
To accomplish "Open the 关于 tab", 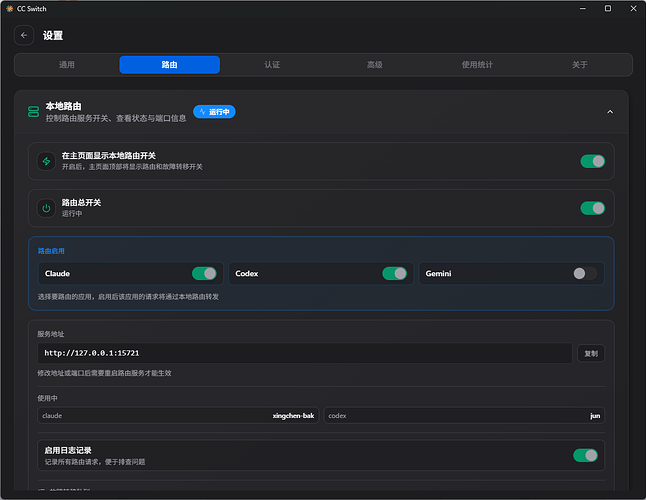I will (580, 65).
